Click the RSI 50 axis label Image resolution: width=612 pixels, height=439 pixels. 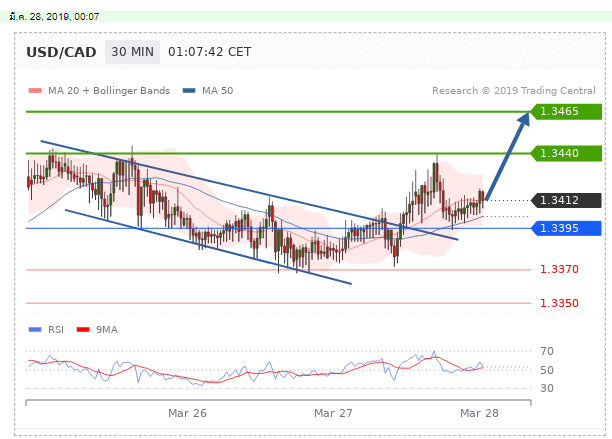tap(547, 370)
